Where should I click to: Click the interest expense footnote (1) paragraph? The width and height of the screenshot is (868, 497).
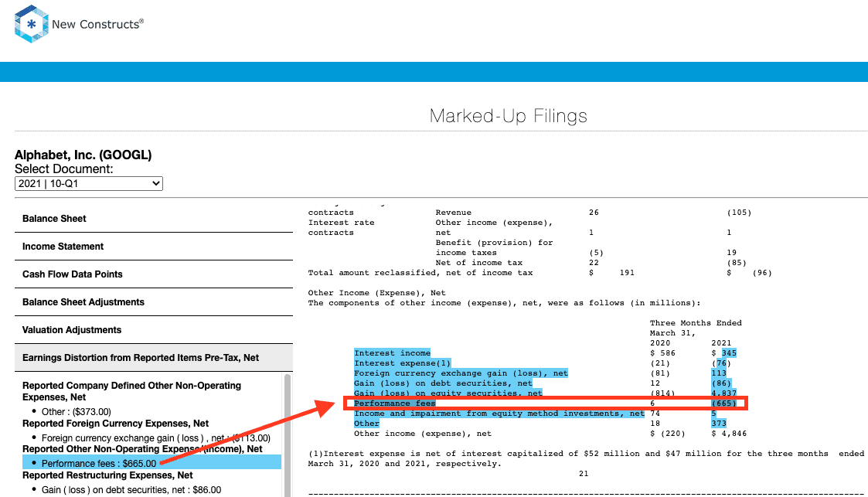point(586,459)
